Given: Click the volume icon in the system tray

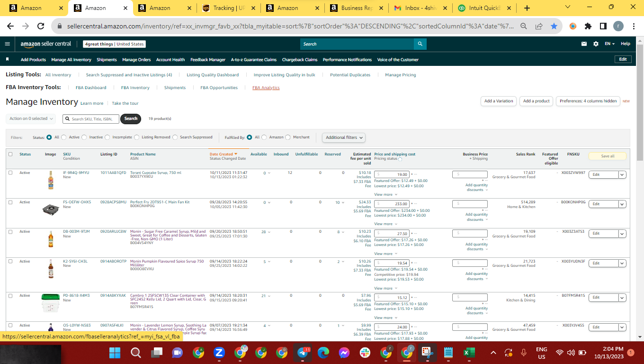Looking at the screenshot, I should tap(571, 353).
